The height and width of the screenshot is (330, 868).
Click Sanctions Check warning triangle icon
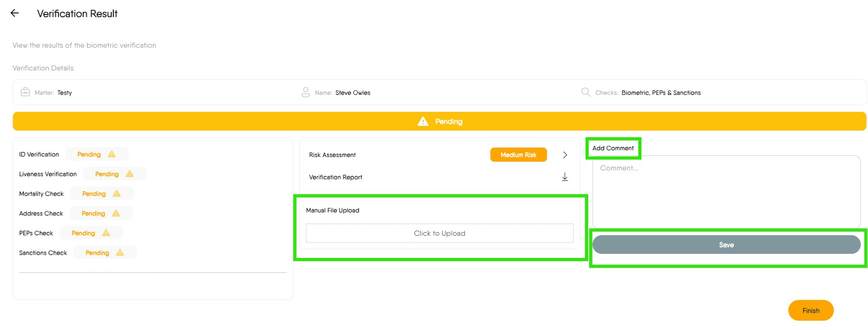(120, 253)
